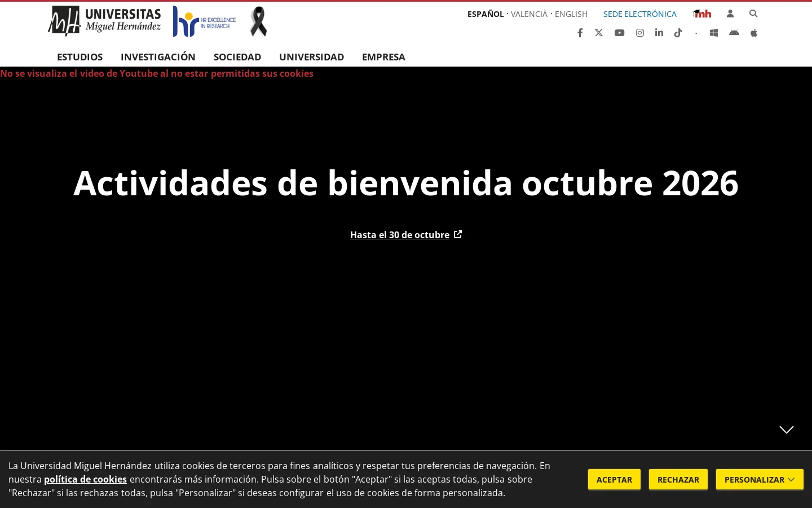This screenshot has width=812, height=508.
Task: Open the user account icon
Action: coord(730,14)
